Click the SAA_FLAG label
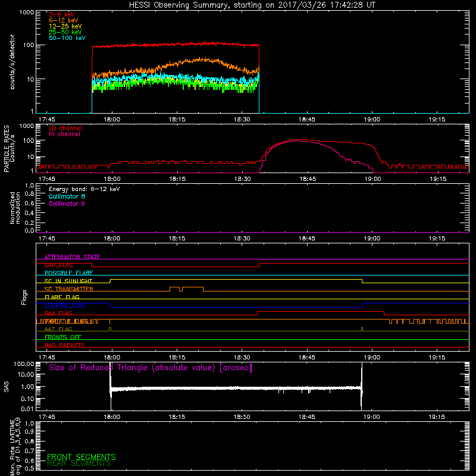Image resolution: width=476 pixels, height=476 pixels. 58,314
